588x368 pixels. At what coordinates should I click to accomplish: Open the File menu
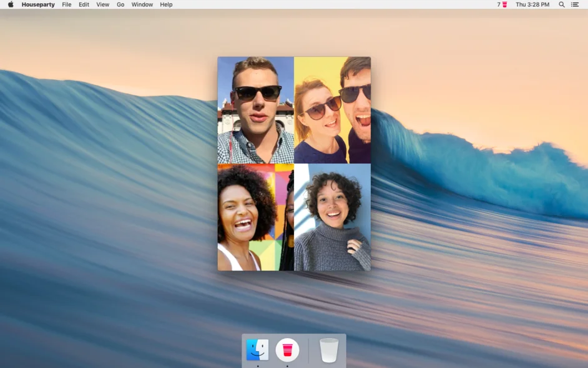(66, 4)
